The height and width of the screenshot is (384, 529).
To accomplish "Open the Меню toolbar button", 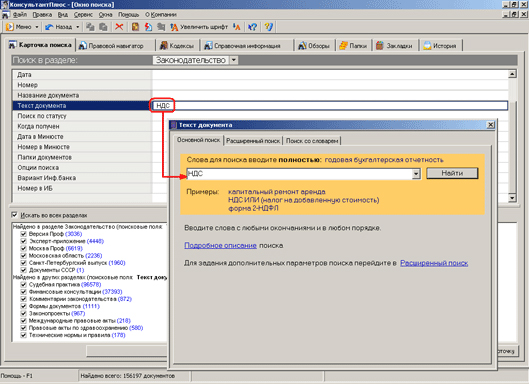I will click(x=19, y=27).
